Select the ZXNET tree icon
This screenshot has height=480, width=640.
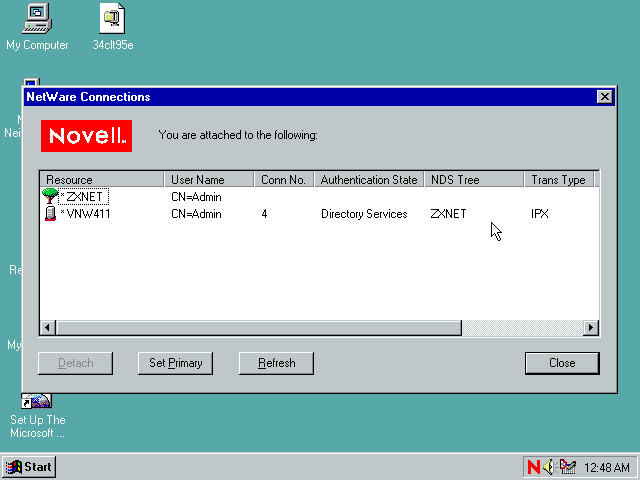(50, 196)
